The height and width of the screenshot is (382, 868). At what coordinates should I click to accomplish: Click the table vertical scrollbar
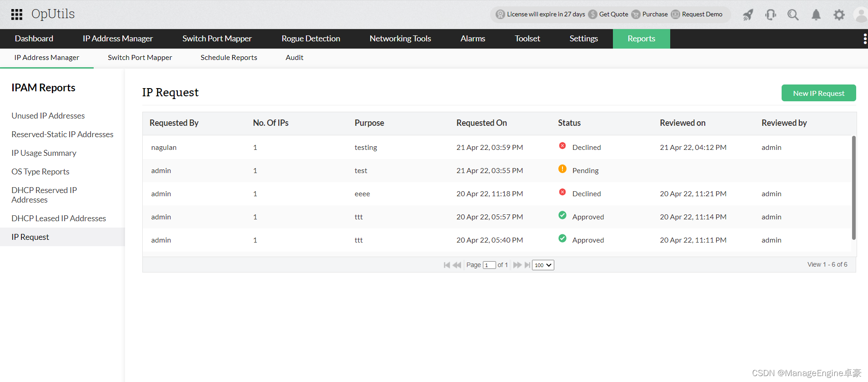pos(854,188)
